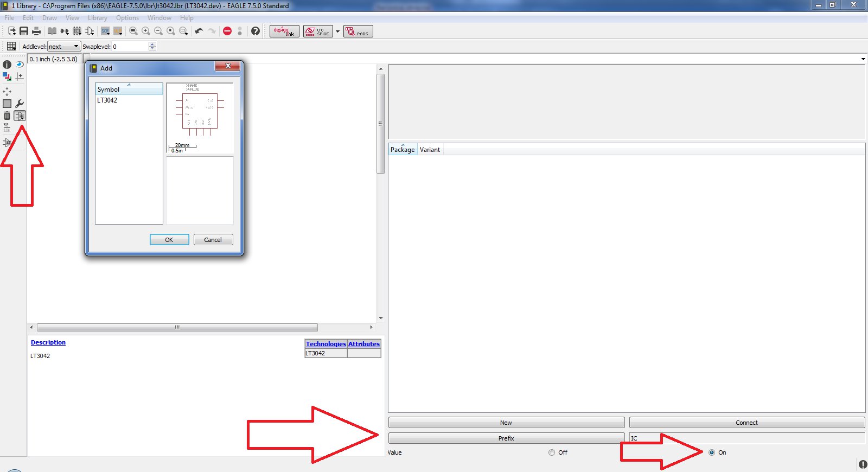Save the library with the floppy disk icon

(24, 31)
